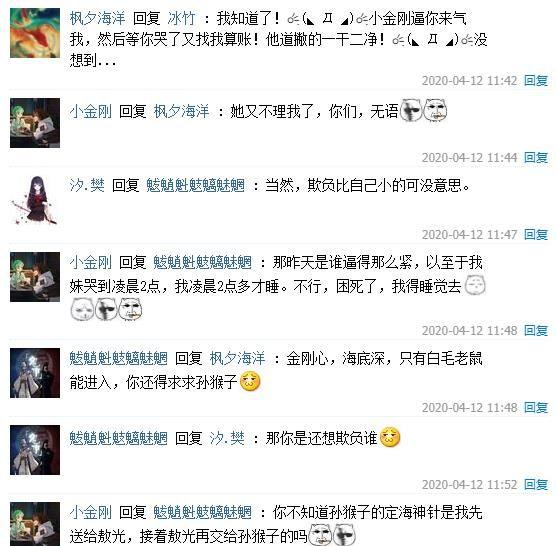
Task: Click 冰竹 username in the first comment
Action: pyautogui.click(x=181, y=18)
